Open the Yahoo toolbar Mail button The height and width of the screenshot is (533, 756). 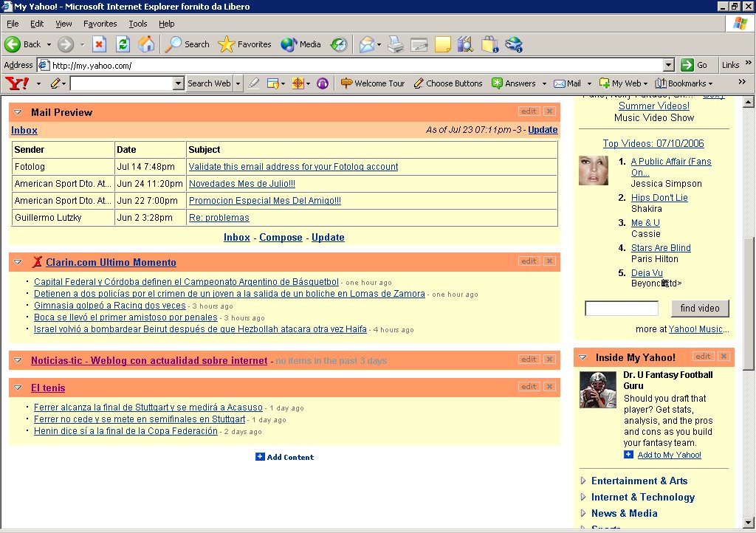pyautogui.click(x=568, y=83)
